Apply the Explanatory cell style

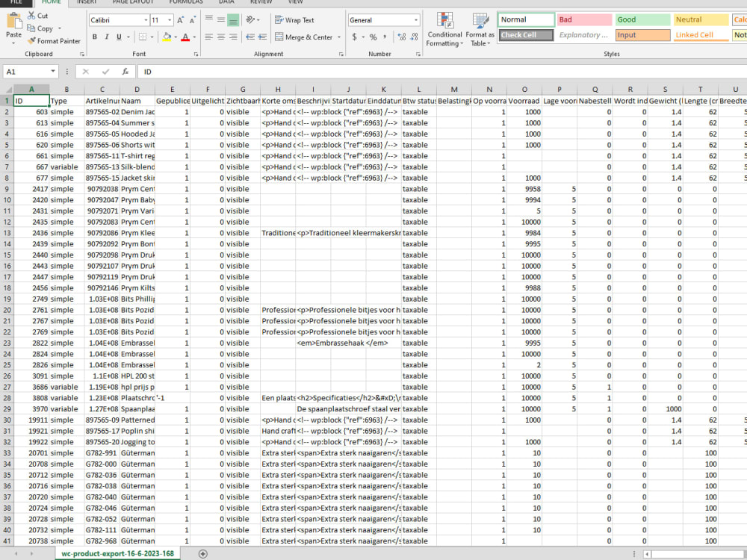[585, 35]
